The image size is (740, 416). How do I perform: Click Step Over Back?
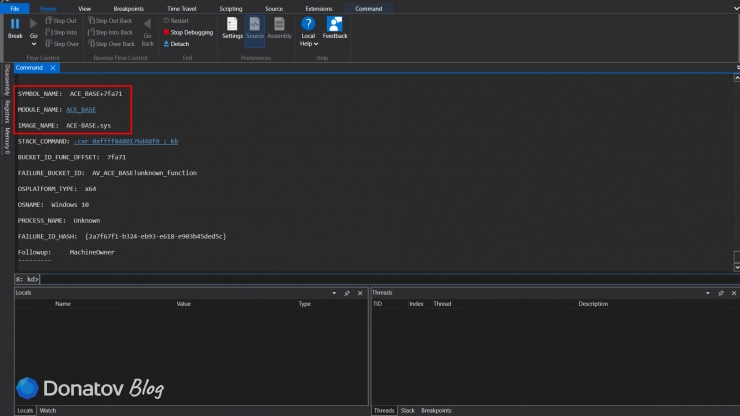[x=111, y=44]
